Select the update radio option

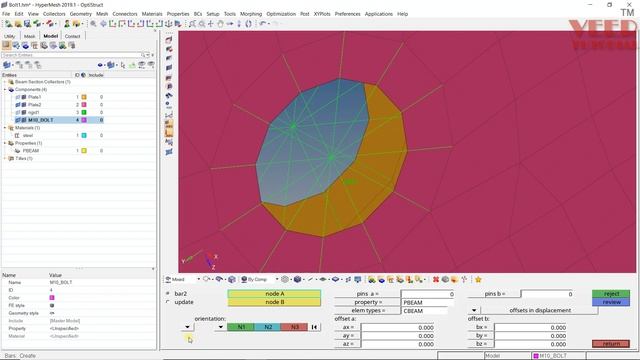click(168, 302)
